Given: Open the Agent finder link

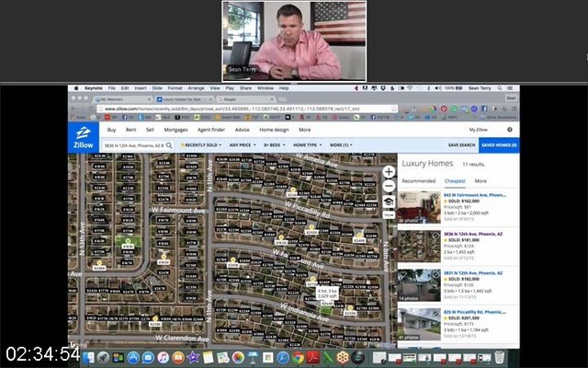Looking at the screenshot, I should (211, 130).
